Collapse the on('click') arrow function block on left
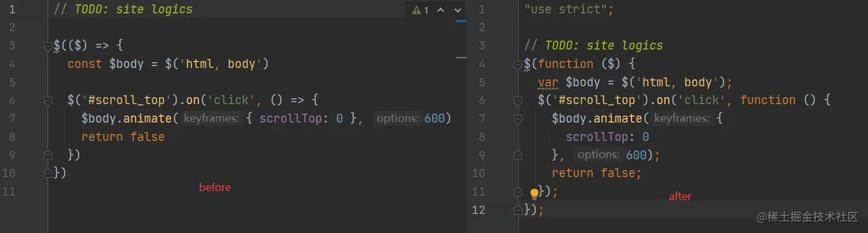This screenshot has height=233, width=868. [x=48, y=100]
